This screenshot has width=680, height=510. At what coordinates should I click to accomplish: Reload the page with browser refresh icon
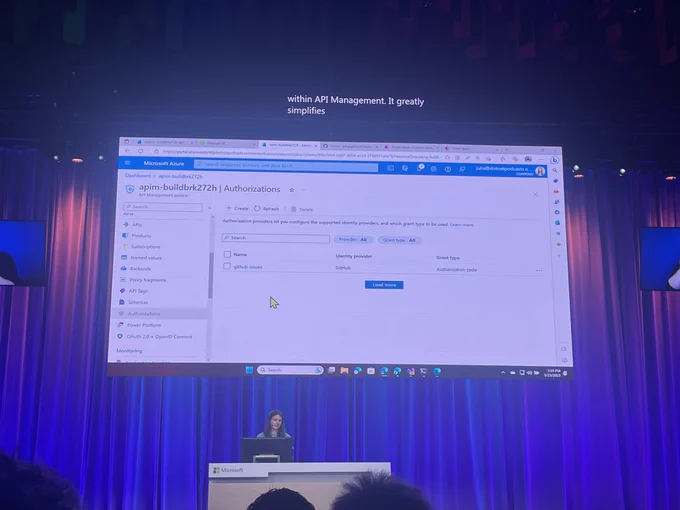tap(141, 151)
